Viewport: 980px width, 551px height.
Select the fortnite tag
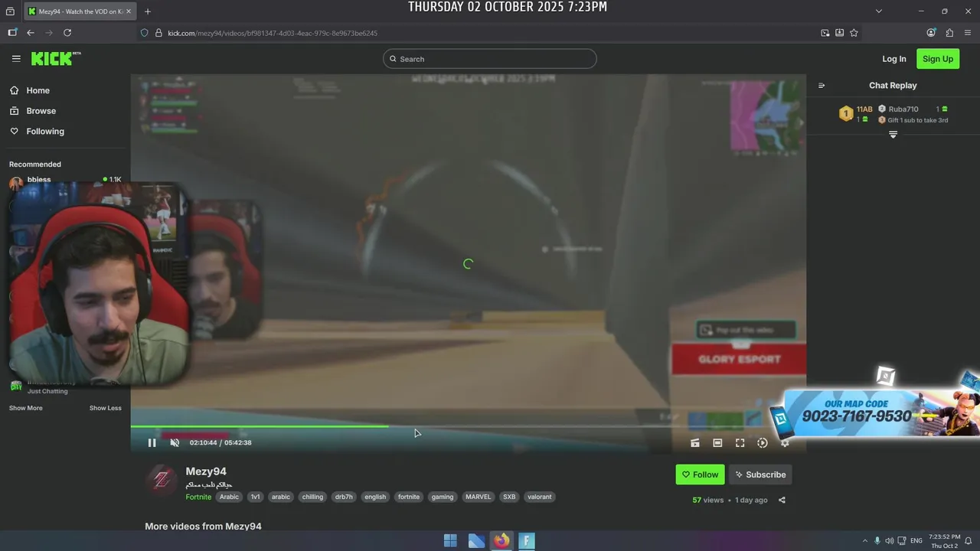[409, 497]
